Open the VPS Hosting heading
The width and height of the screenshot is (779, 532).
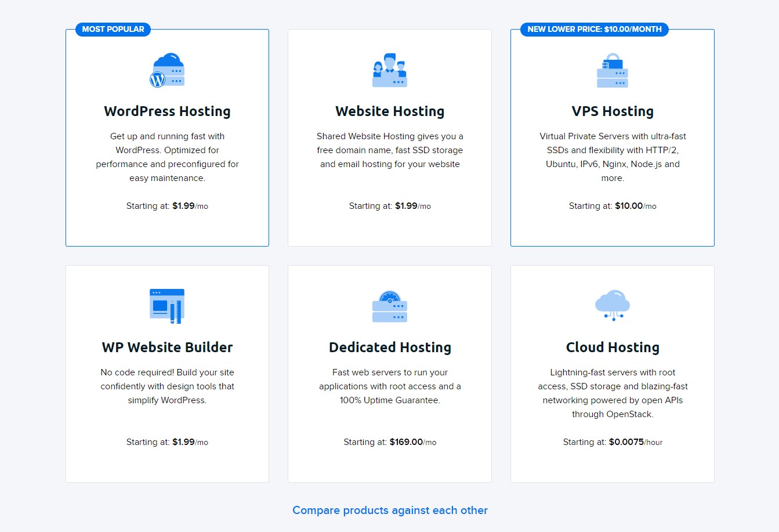[613, 111]
